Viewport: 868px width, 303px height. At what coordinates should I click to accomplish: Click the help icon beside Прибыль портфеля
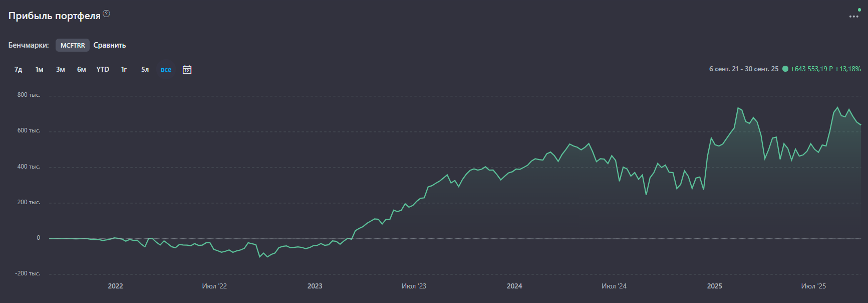tap(106, 14)
